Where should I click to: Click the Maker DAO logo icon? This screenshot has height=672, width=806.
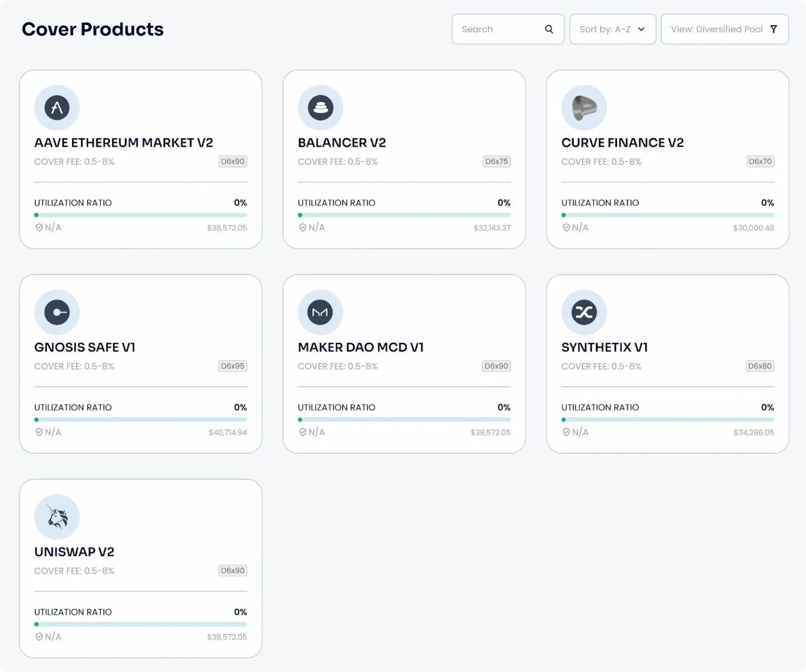click(321, 312)
